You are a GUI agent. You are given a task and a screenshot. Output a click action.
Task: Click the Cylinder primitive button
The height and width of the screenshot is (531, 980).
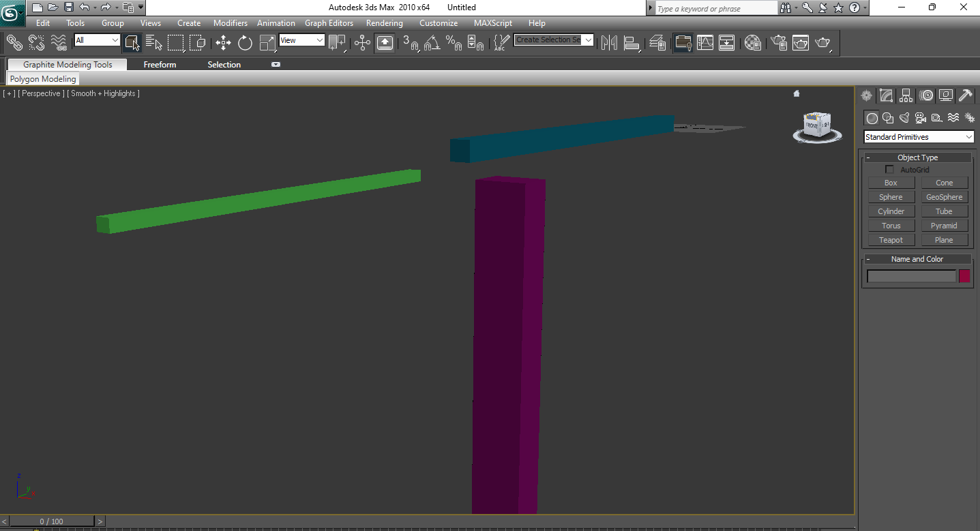click(891, 211)
